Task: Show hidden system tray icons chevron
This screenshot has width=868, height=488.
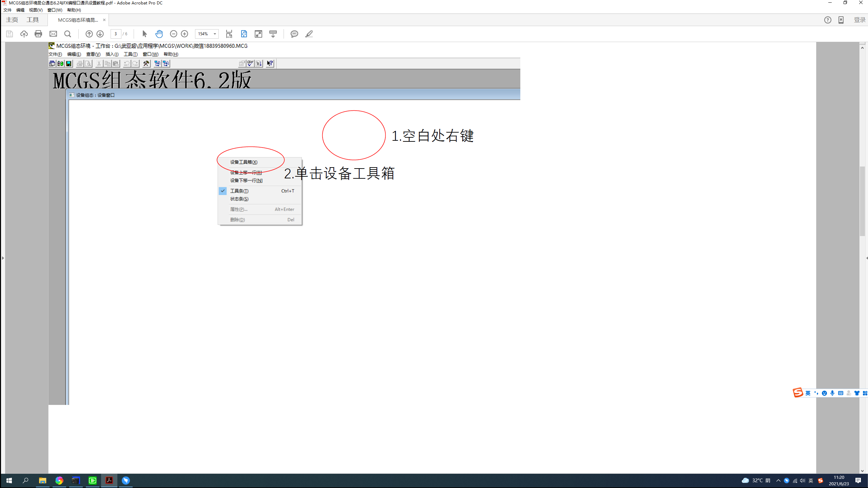Action: [x=778, y=481]
